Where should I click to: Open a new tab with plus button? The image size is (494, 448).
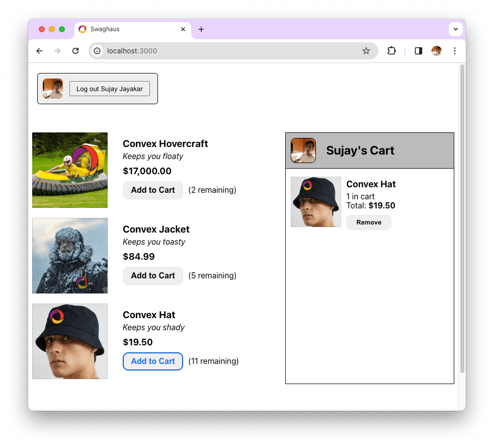pyautogui.click(x=201, y=29)
